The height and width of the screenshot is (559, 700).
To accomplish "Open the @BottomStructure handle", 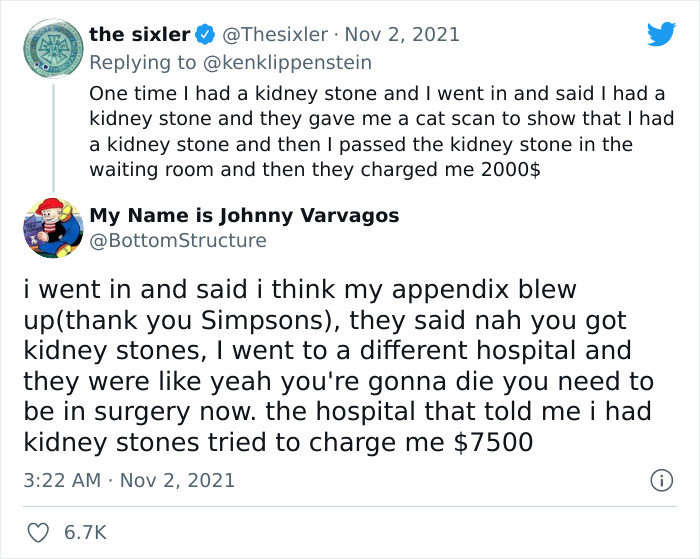I will (178, 241).
